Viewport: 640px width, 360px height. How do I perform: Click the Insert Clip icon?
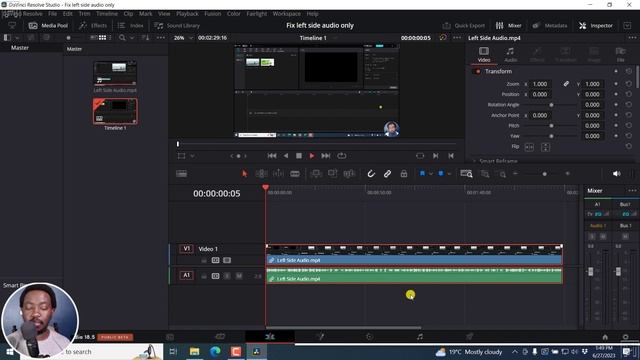click(316, 174)
